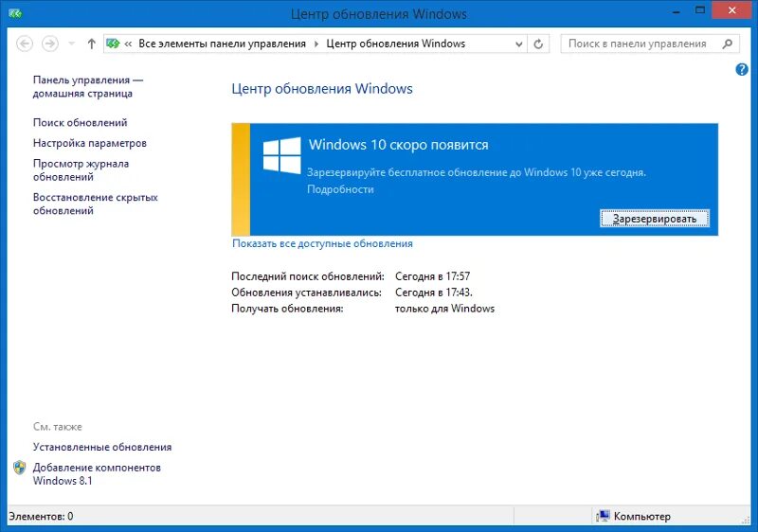Viewport: 758px width, 532px height.
Task: Open help with the blue question icon
Action: click(x=742, y=69)
